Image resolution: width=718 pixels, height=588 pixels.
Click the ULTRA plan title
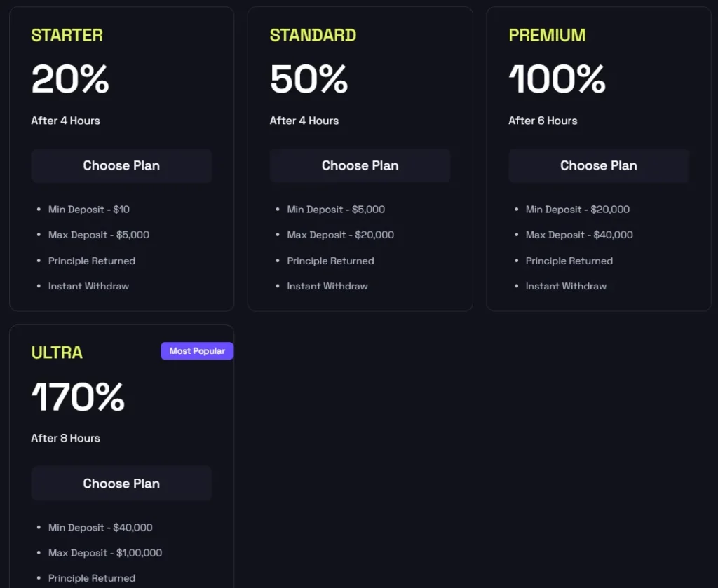pyautogui.click(x=57, y=353)
